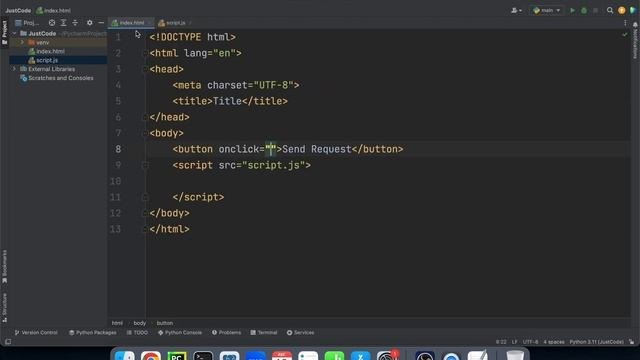Open the Structure side tool window
640x360 pixels.
click(4, 308)
